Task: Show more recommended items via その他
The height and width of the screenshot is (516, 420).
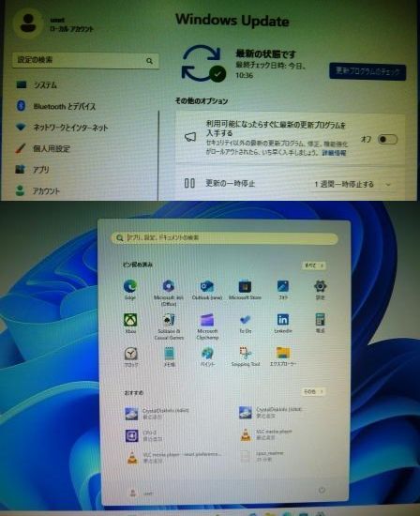Action: pyautogui.click(x=313, y=391)
